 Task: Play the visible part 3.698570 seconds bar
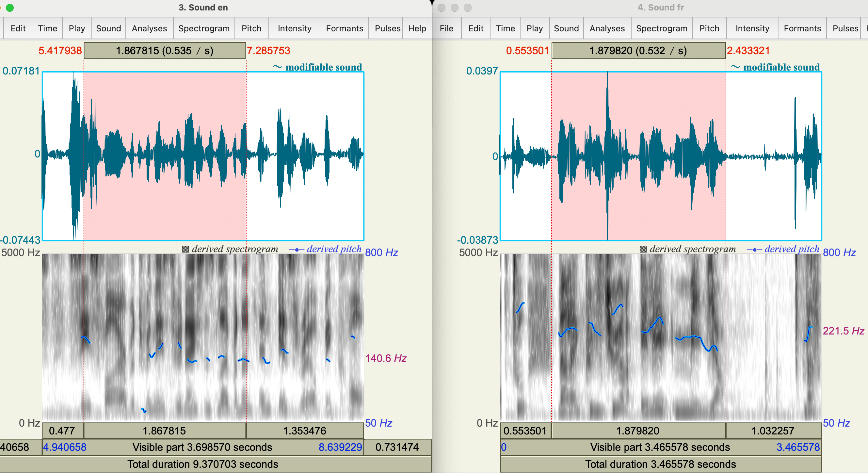(x=202, y=447)
